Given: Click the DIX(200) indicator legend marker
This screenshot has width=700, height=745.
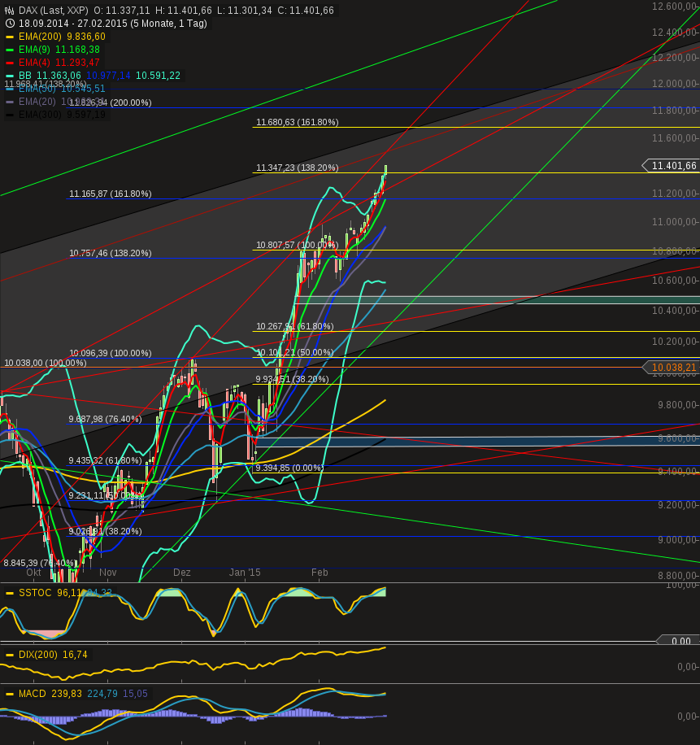Looking at the screenshot, I should point(10,654).
